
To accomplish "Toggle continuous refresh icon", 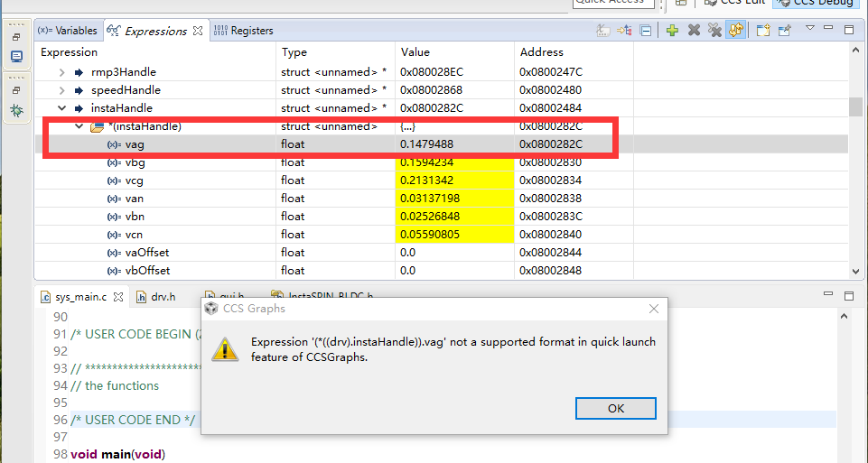I will tap(736, 30).
